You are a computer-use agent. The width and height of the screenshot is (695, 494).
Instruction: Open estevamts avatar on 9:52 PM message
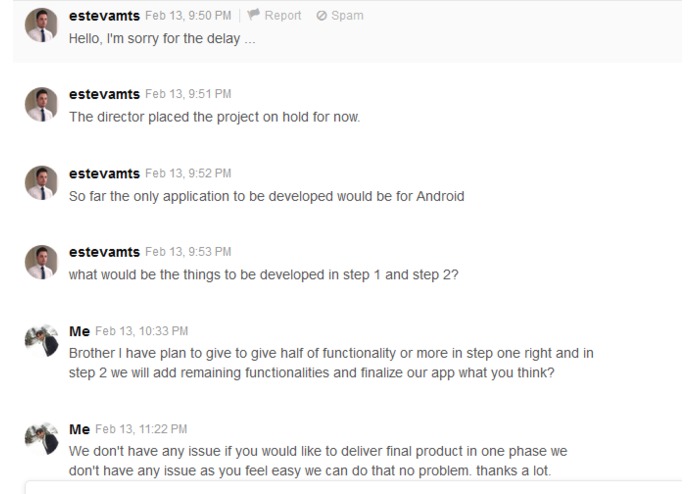41,183
